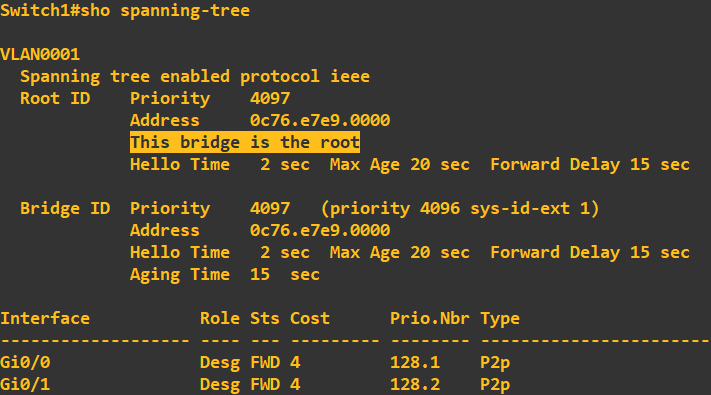711x395 pixels.
Task: Click '(priority 4096 sys-id-ext 1)' text
Action: (460, 209)
